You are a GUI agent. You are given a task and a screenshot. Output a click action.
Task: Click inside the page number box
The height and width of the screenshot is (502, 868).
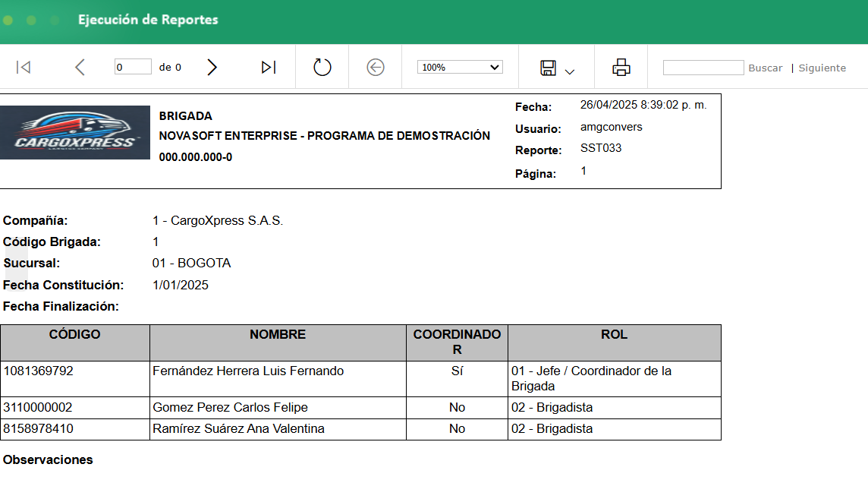(x=133, y=67)
